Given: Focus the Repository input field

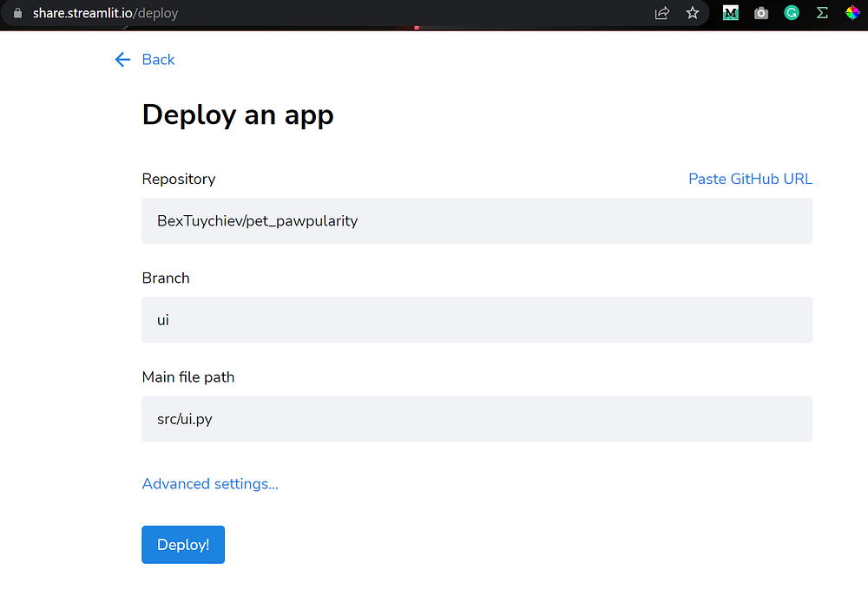Looking at the screenshot, I should pos(477,220).
